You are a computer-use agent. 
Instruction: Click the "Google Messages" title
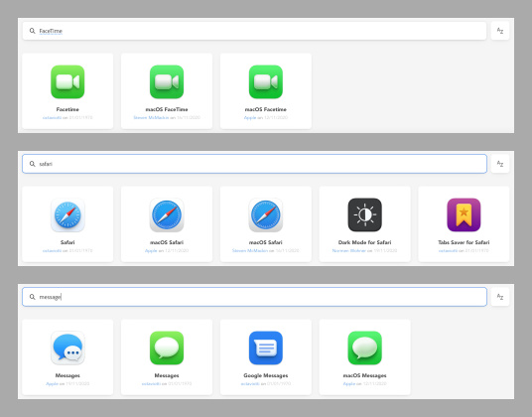[266, 375]
